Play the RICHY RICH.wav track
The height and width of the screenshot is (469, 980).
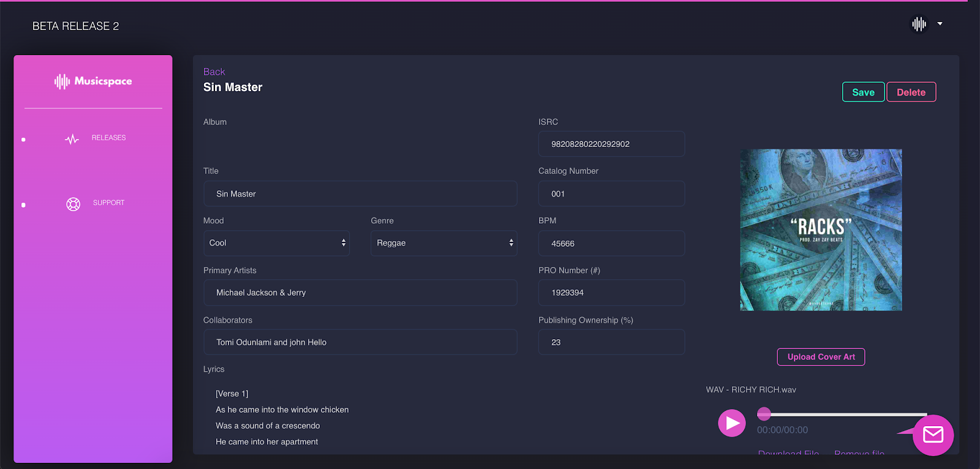coord(731,423)
